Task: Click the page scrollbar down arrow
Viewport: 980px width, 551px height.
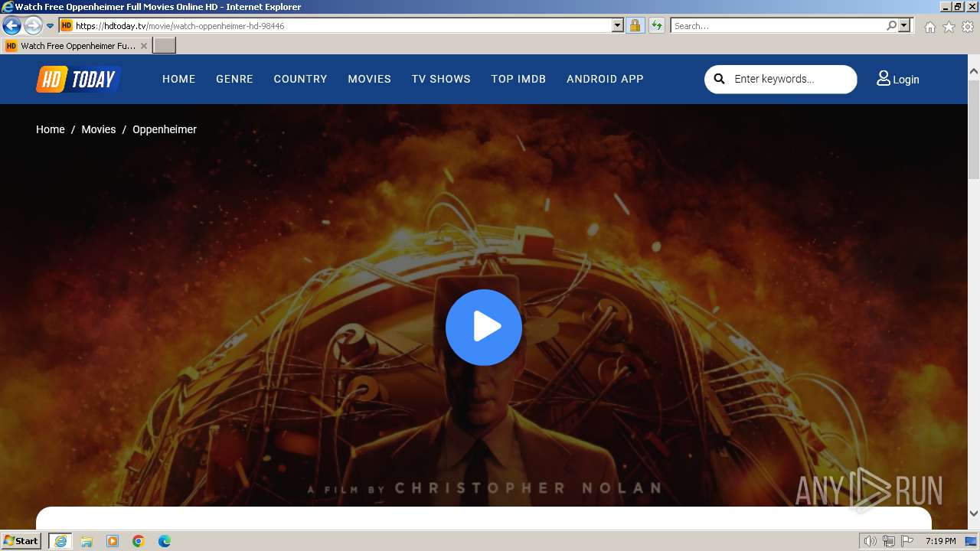Action: click(974, 514)
